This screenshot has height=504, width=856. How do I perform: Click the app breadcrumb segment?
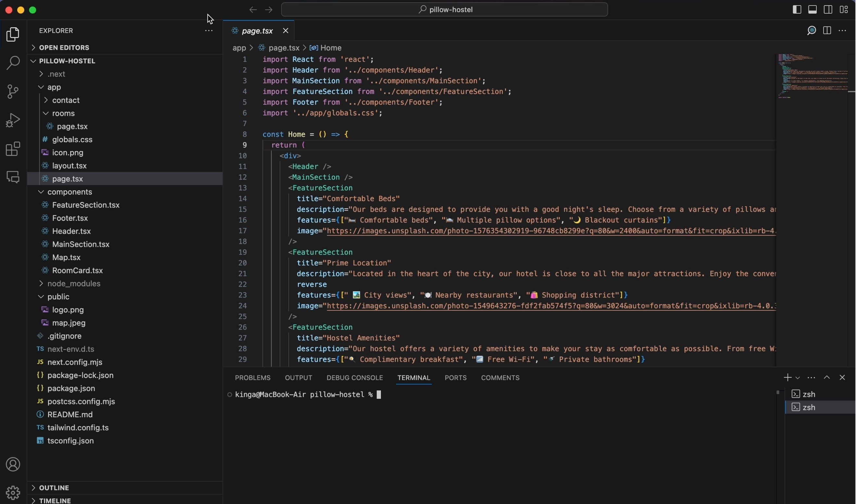coord(239,48)
